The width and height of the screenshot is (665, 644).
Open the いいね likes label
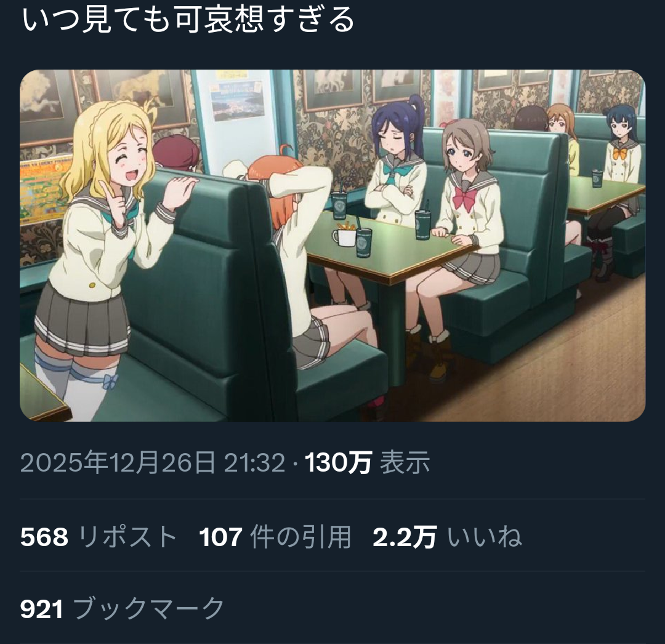pos(485,537)
